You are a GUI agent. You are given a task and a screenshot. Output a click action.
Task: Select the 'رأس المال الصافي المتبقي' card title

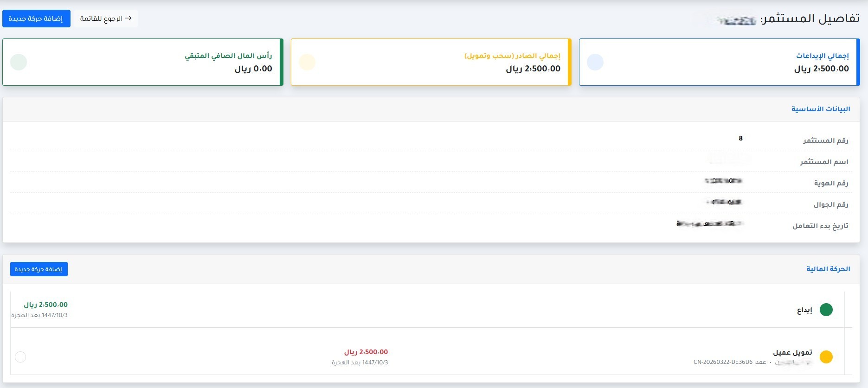[228, 56]
